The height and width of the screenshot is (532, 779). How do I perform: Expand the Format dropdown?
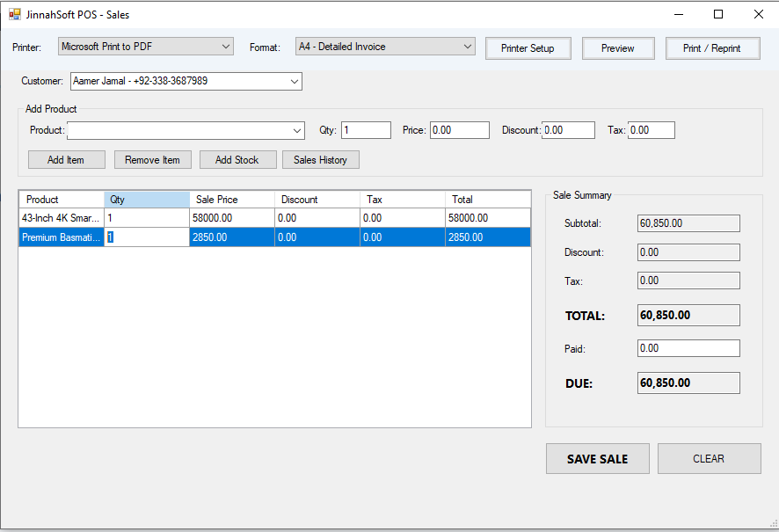click(385, 47)
